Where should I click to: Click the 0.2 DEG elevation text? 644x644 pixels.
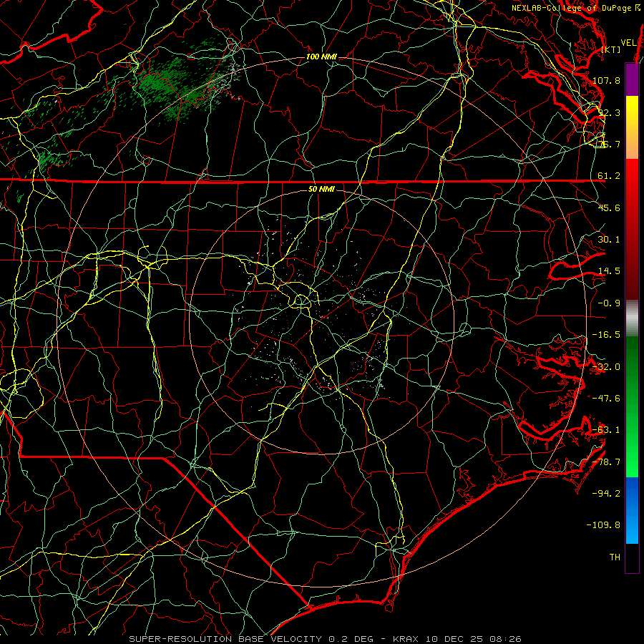point(351,639)
